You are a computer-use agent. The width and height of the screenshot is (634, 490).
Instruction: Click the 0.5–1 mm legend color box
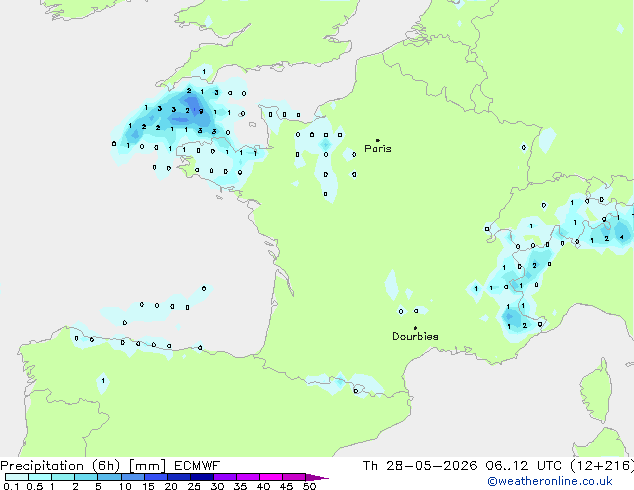(40, 477)
